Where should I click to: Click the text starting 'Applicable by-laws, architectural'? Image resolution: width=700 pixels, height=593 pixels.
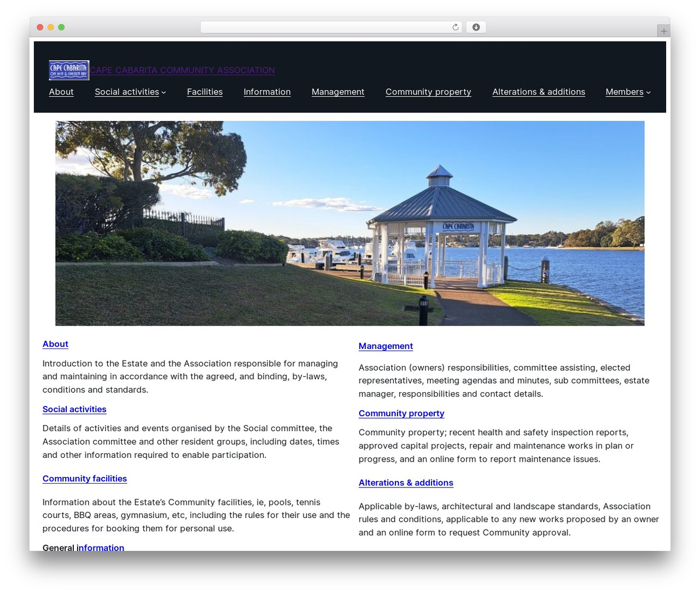coord(509,520)
